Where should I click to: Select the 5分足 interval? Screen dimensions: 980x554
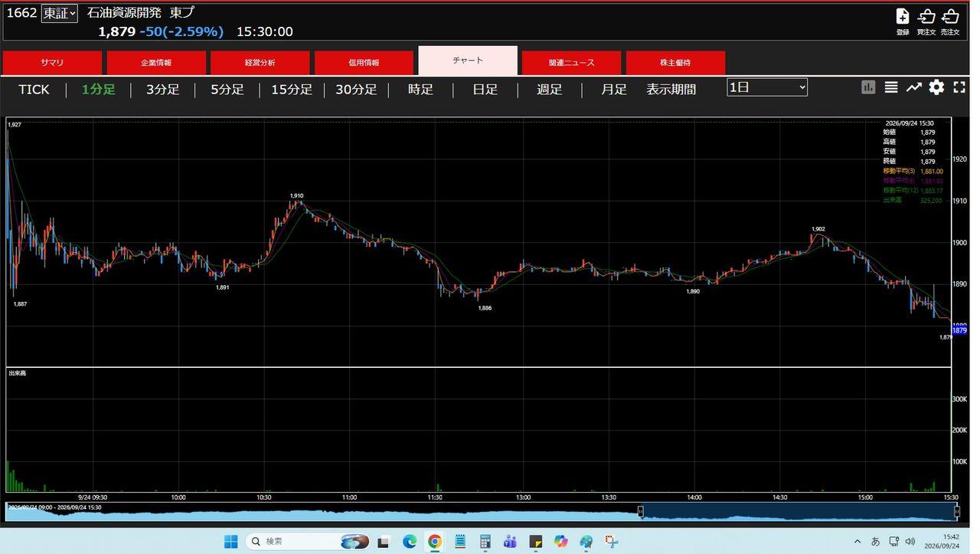click(x=227, y=90)
